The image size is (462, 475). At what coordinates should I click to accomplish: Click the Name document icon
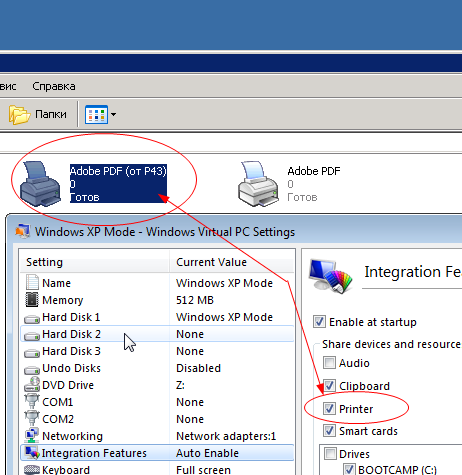32,282
